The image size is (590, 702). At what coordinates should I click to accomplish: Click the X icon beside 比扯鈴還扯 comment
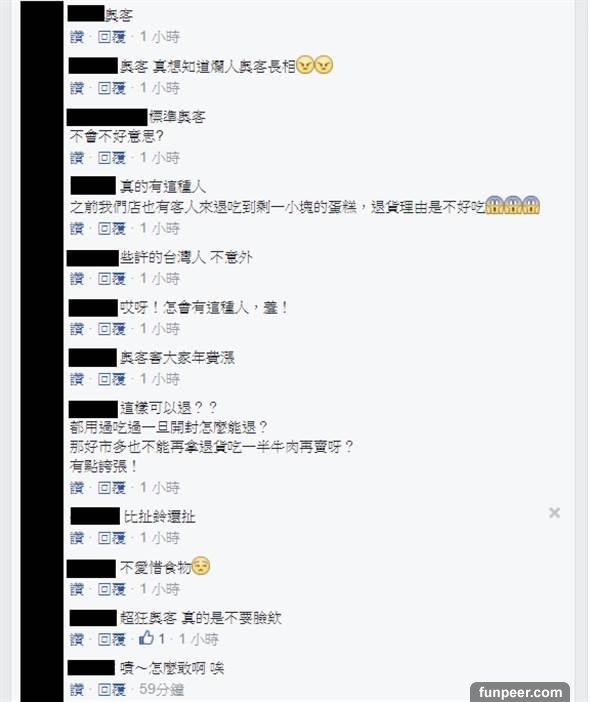[x=554, y=513]
